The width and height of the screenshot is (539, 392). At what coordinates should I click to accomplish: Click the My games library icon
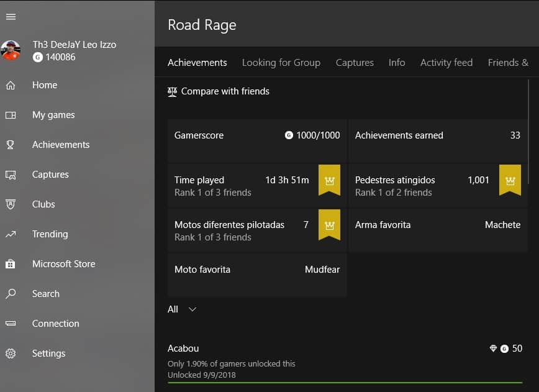[11, 115]
